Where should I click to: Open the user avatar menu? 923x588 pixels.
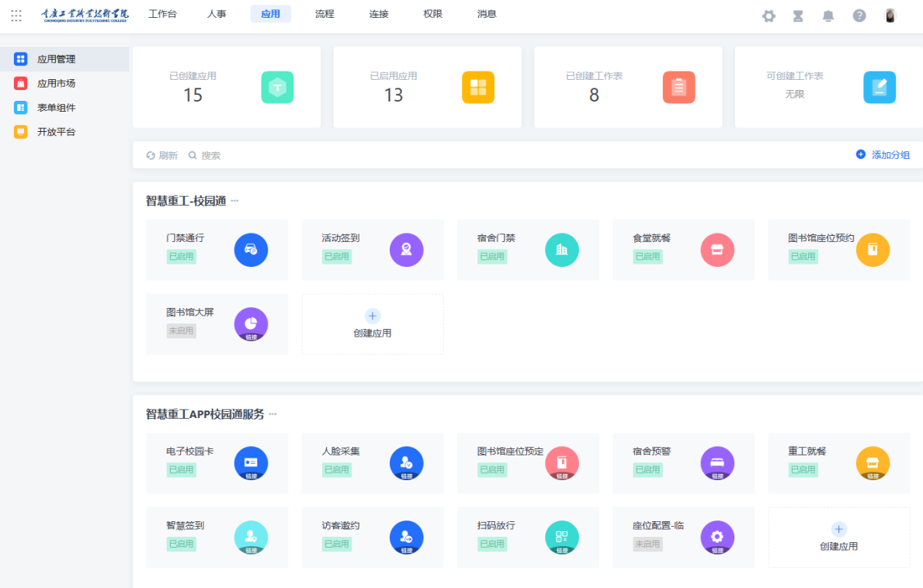890,16
